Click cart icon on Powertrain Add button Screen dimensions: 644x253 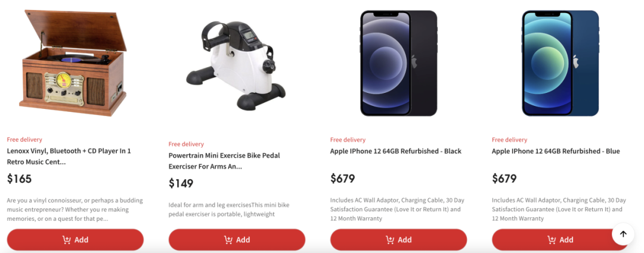point(228,240)
